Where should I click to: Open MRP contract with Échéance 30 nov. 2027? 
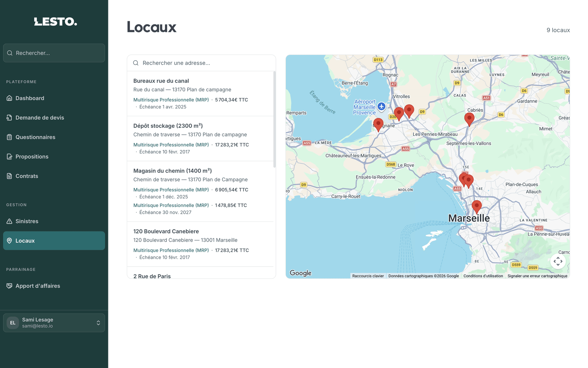pyautogui.click(x=171, y=205)
